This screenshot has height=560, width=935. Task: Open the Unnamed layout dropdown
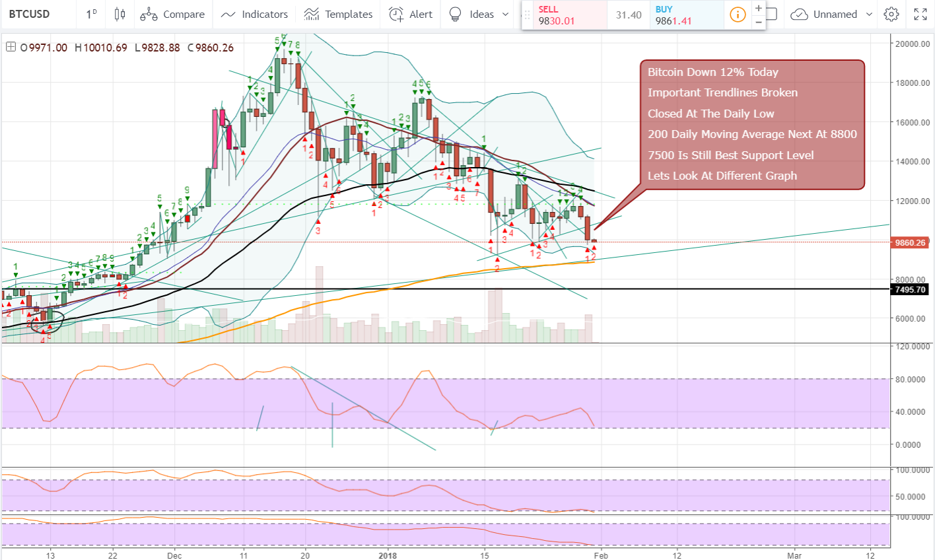point(842,14)
